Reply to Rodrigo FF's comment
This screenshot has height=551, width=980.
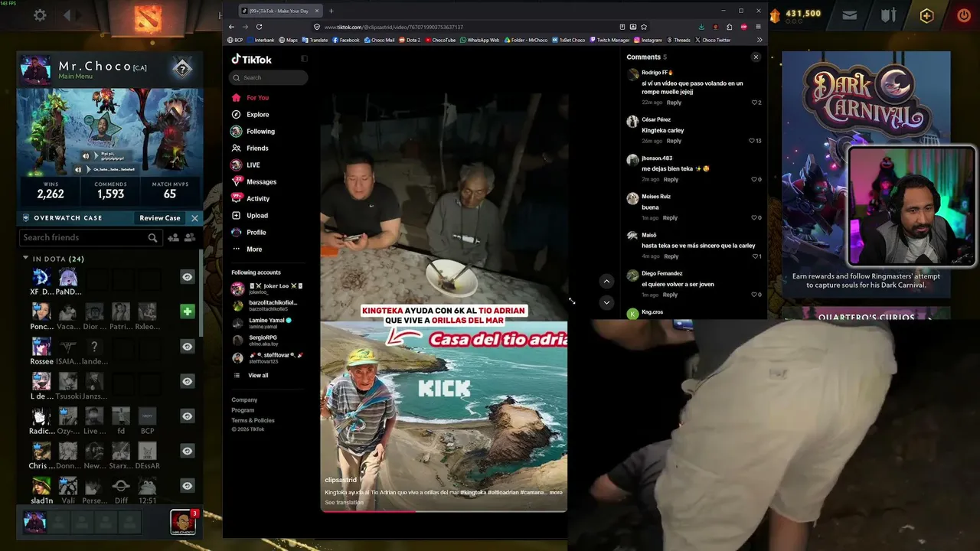(674, 103)
